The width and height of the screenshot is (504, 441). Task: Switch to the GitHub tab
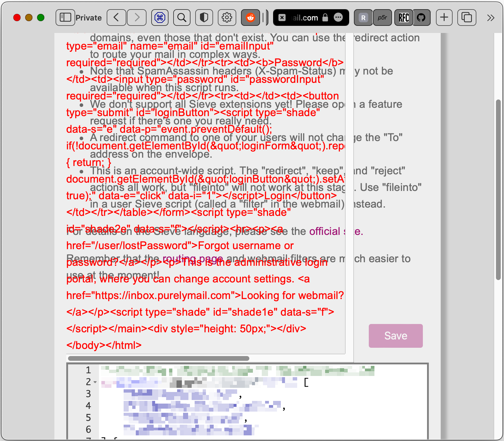tap(421, 18)
